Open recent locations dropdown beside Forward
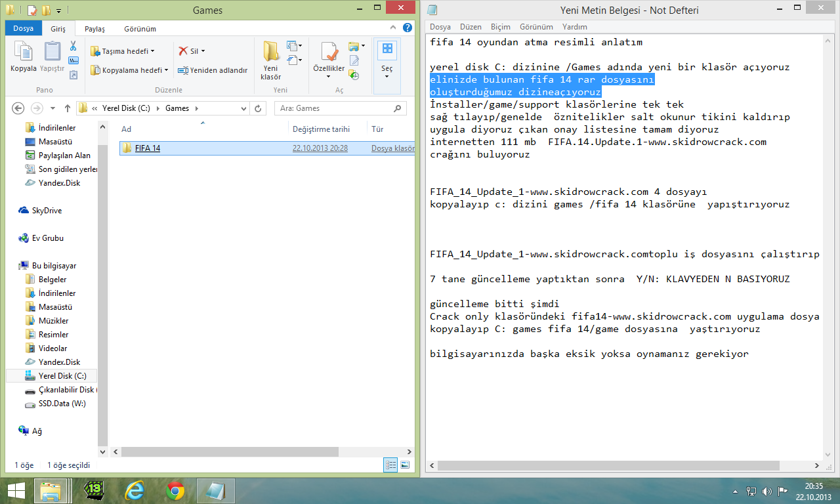This screenshot has height=504, width=840. pyautogui.click(x=52, y=108)
